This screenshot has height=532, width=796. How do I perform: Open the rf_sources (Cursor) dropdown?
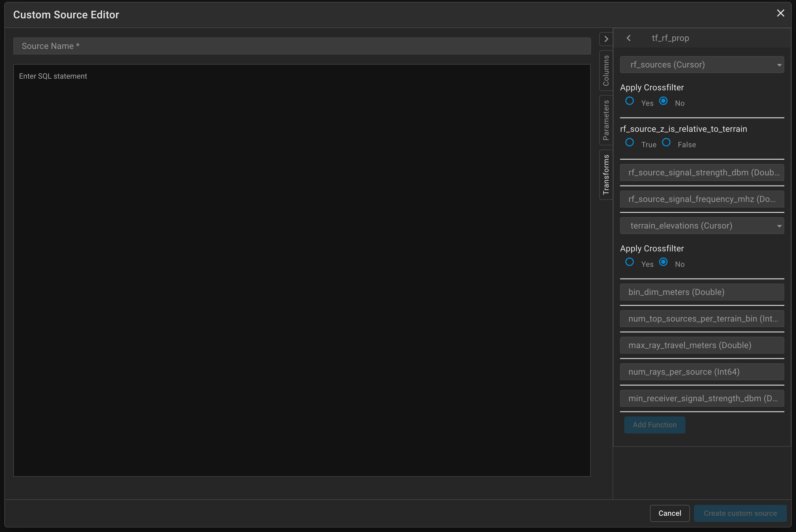pyautogui.click(x=702, y=65)
